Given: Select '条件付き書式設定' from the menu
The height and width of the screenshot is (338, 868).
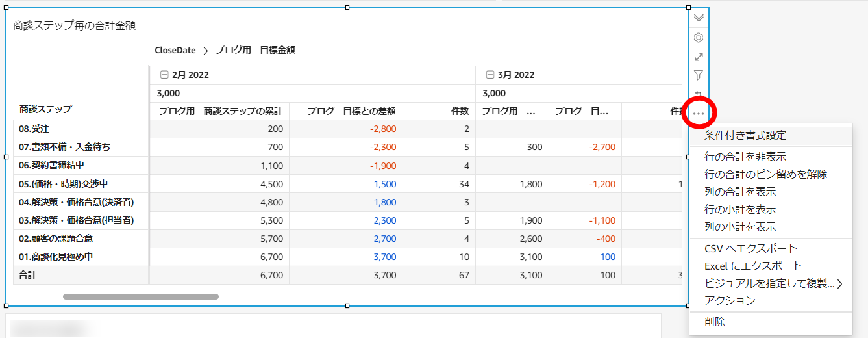Looking at the screenshot, I should tap(745, 136).
